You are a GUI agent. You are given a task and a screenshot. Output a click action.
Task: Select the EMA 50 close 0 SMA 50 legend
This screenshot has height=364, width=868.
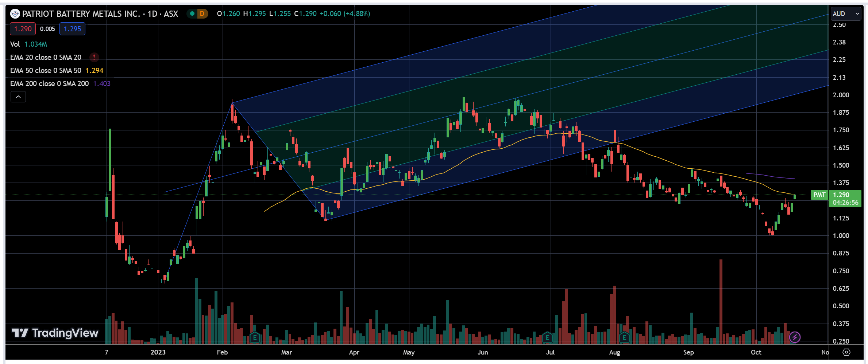(x=46, y=70)
